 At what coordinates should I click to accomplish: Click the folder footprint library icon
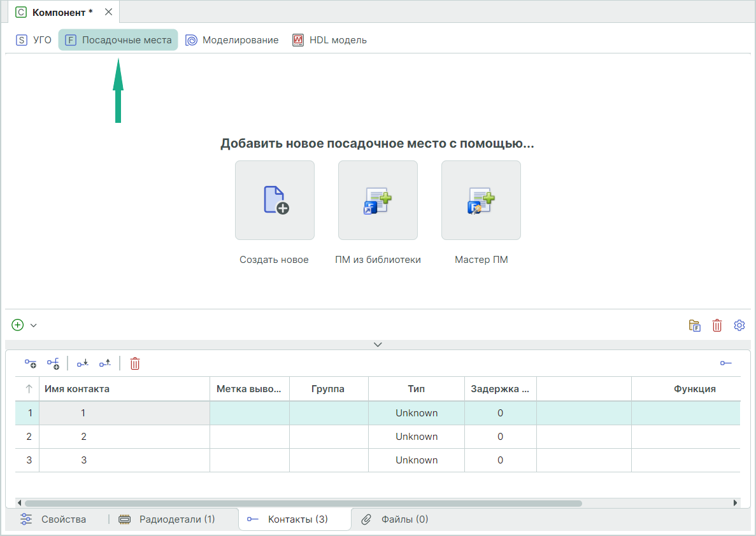coord(695,325)
